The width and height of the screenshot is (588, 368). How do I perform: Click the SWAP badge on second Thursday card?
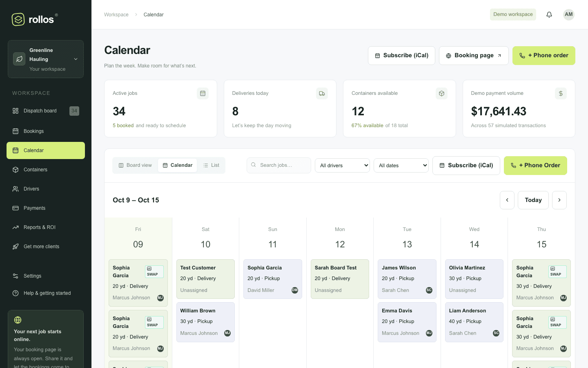tap(557, 322)
